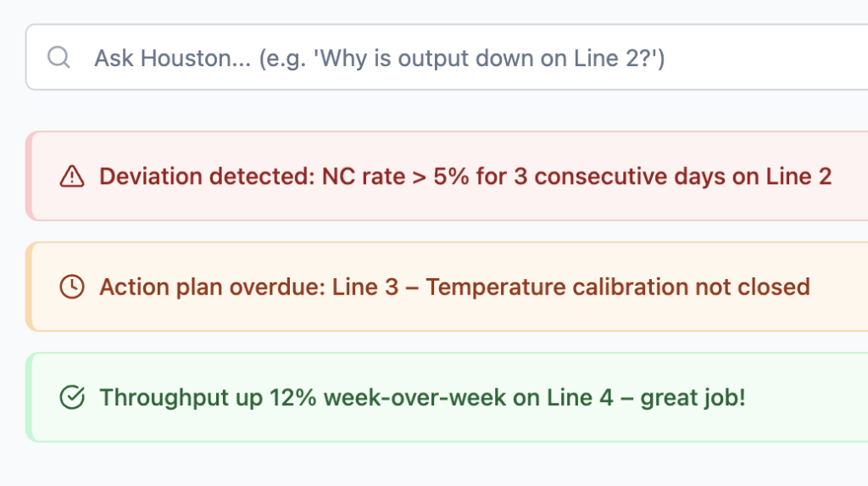The image size is (868, 486).
Task: Click the search magnifier icon
Action: 58,58
